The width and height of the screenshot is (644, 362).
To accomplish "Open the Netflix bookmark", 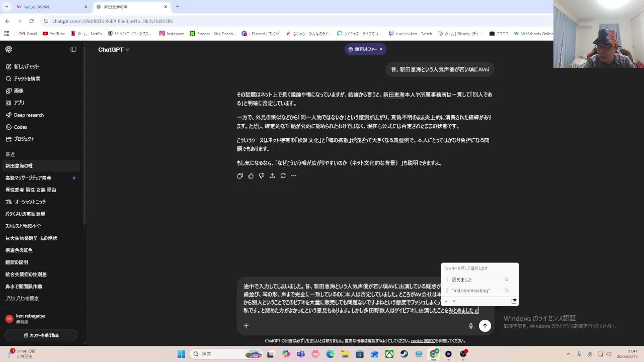I will click(x=87, y=34).
